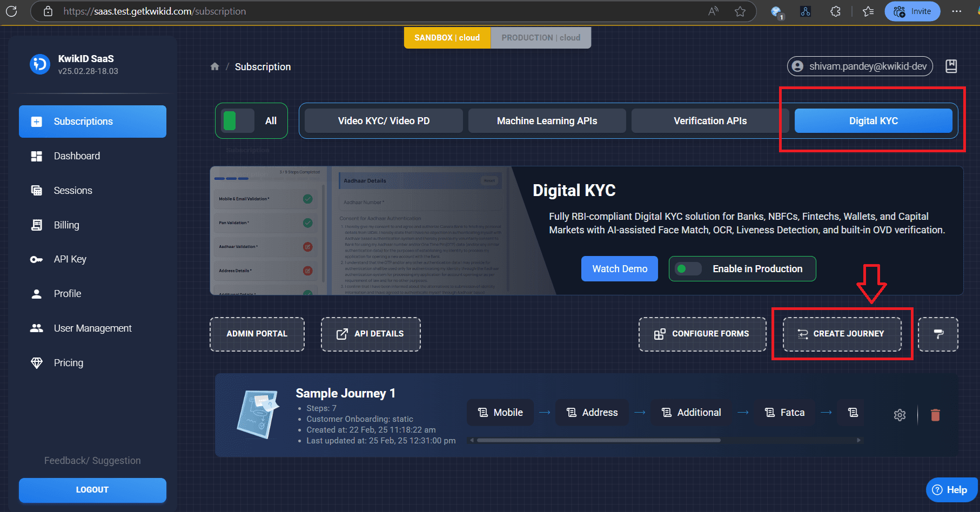This screenshot has width=980, height=512.
Task: Click CREATE JOURNEY
Action: (842, 334)
